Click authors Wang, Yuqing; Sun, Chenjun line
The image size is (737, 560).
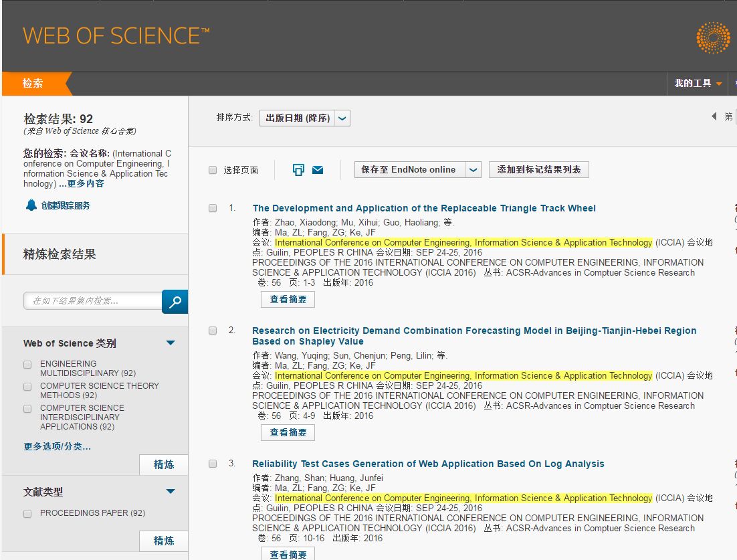click(349, 355)
